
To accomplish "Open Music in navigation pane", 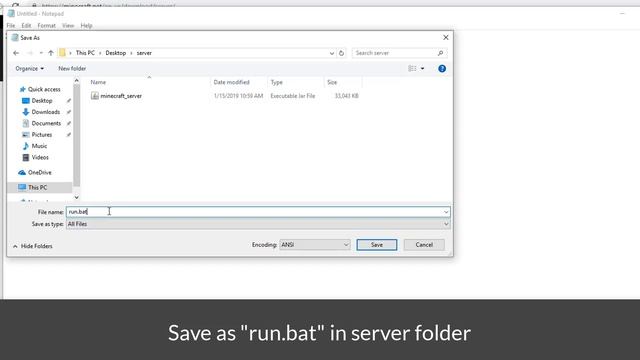I will 39,146.
